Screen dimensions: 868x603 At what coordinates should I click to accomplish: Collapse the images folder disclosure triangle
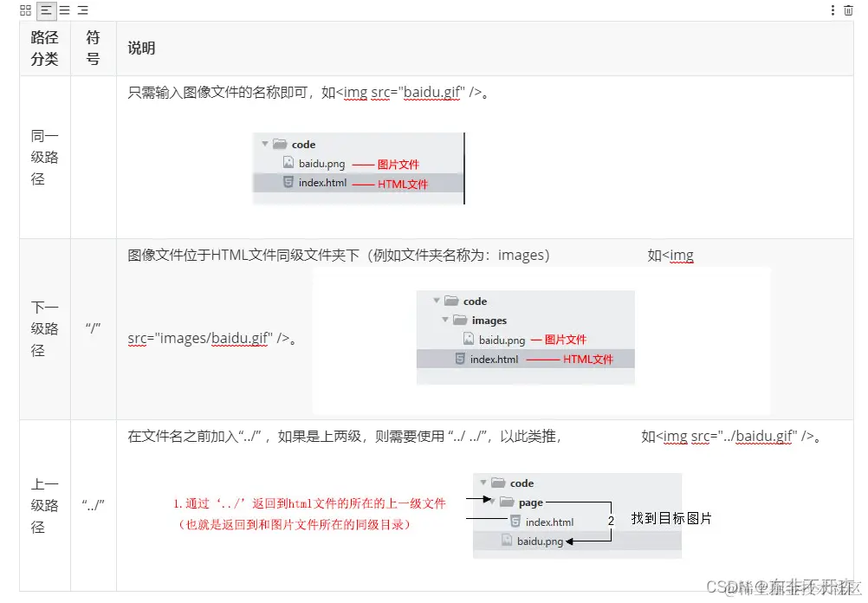(445, 320)
